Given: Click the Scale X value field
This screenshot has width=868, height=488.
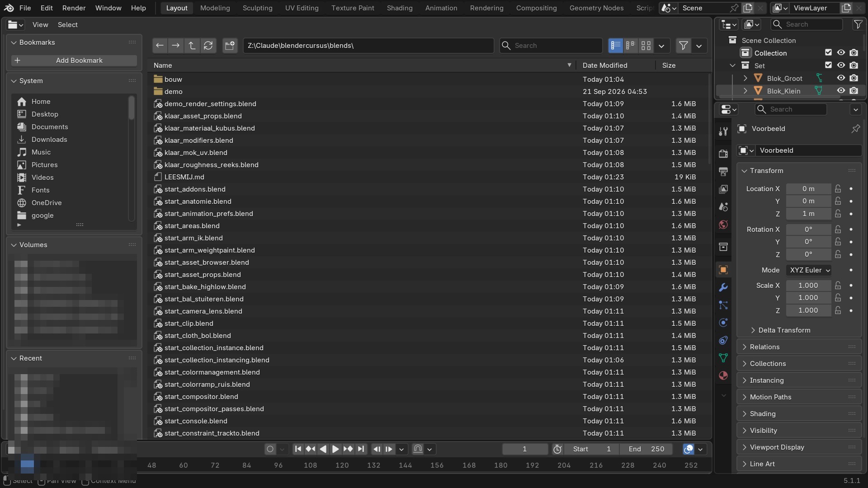Looking at the screenshot, I should [808, 286].
